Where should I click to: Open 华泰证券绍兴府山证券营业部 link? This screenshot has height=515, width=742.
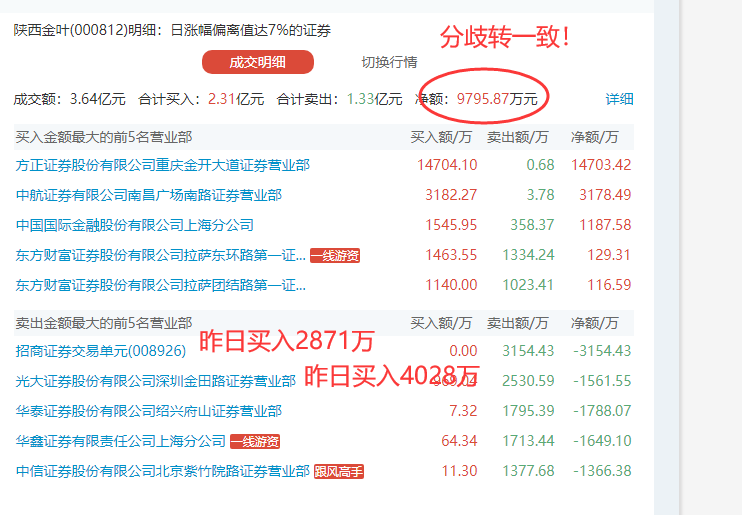[x=149, y=411]
